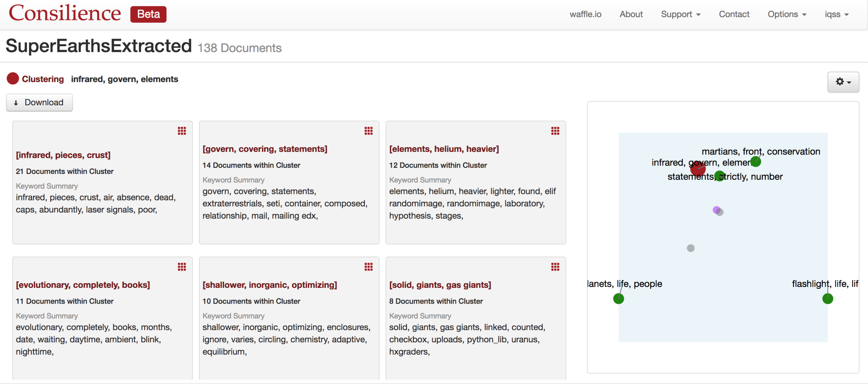Click grid icon on solid, giants, gas giants card
This screenshot has width=868, height=384.
(555, 267)
